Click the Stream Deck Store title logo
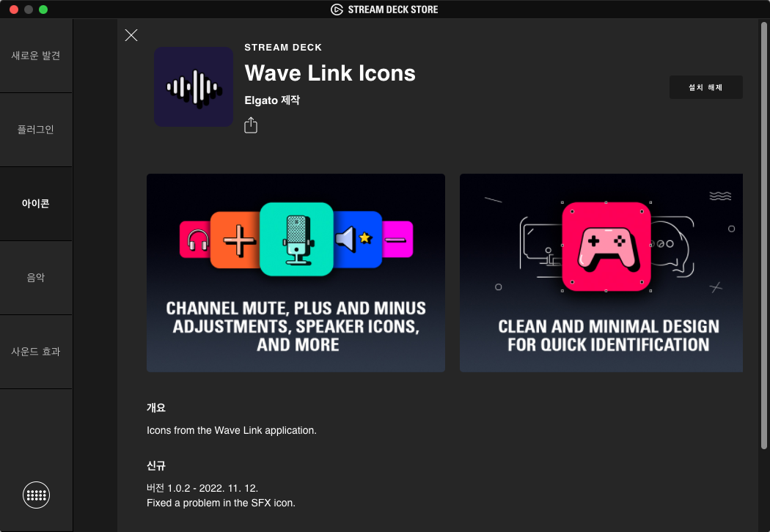The width and height of the screenshot is (770, 532). 384,10
